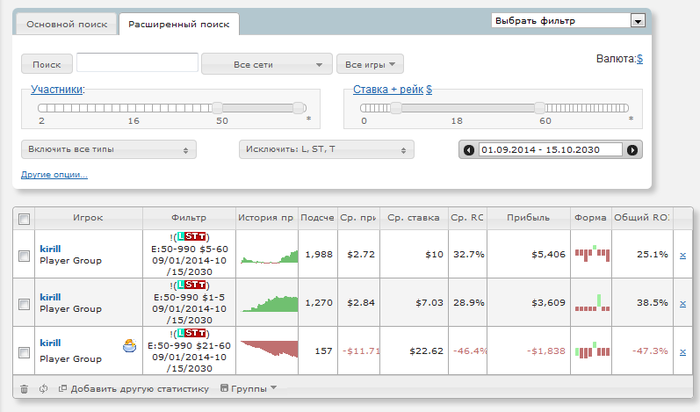
Task: Click the refresh icon in table footer
Action: (x=43, y=389)
